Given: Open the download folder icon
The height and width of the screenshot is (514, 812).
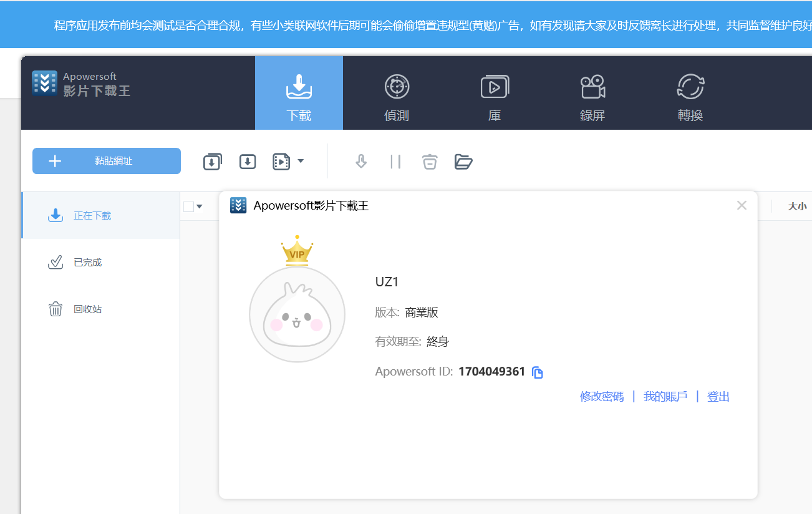Looking at the screenshot, I should pyautogui.click(x=463, y=162).
